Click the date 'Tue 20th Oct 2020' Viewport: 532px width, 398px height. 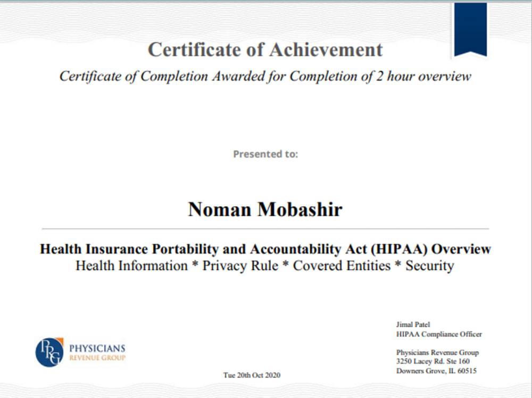(x=252, y=375)
